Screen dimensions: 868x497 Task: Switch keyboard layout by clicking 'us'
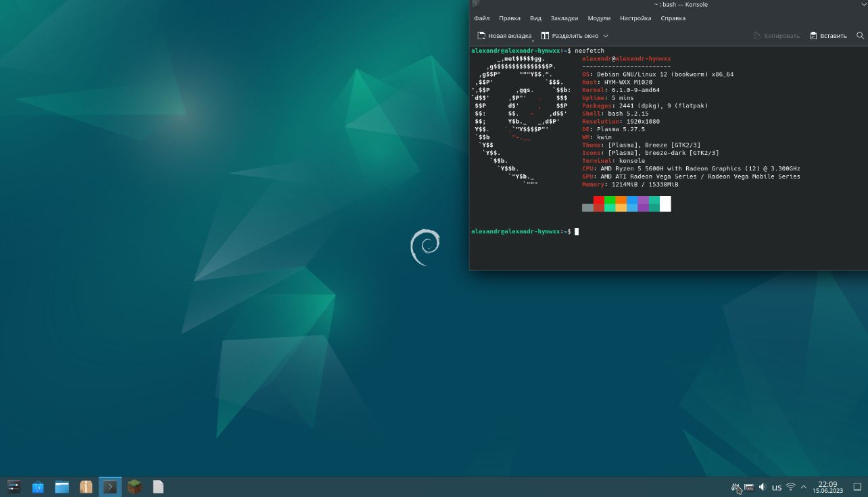(x=776, y=487)
